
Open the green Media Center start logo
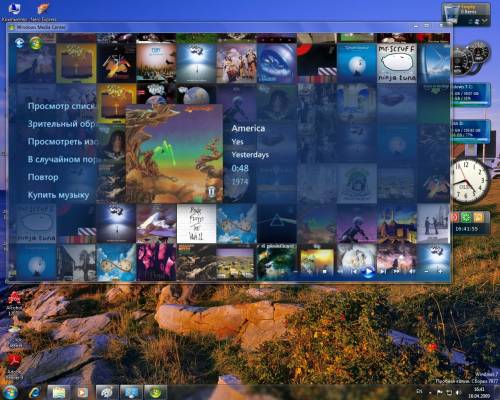[x=36, y=43]
